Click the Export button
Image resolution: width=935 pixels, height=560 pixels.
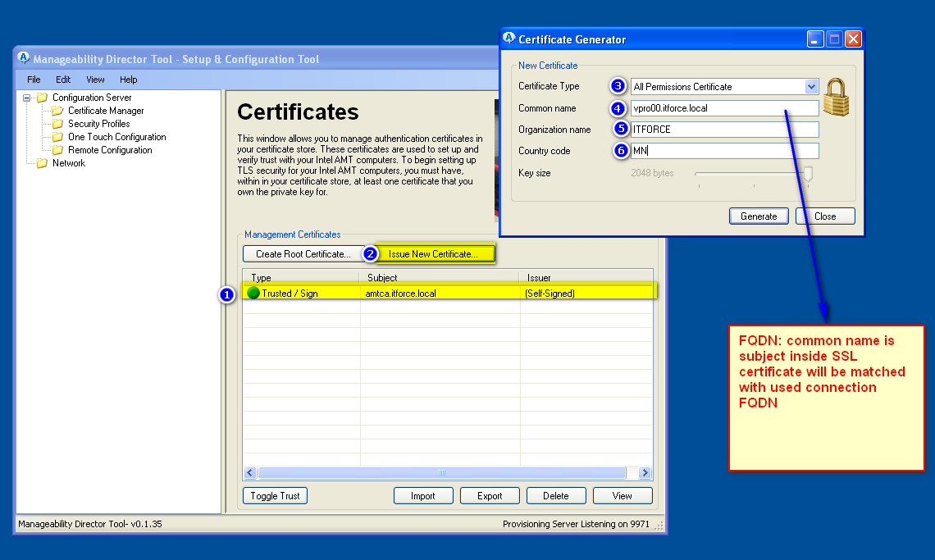(490, 495)
